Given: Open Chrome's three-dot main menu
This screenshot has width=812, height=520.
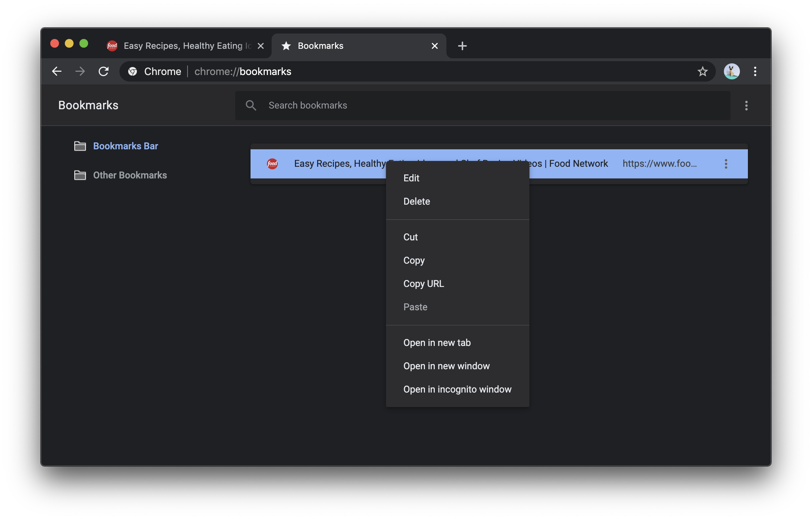Looking at the screenshot, I should click(x=755, y=71).
